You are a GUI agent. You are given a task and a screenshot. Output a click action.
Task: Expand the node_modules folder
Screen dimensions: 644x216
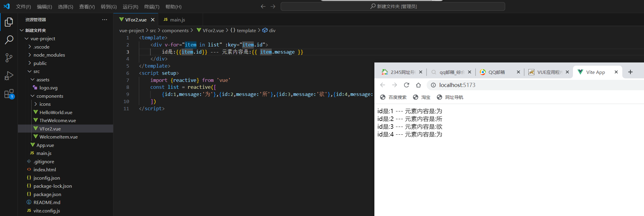[x=30, y=55]
